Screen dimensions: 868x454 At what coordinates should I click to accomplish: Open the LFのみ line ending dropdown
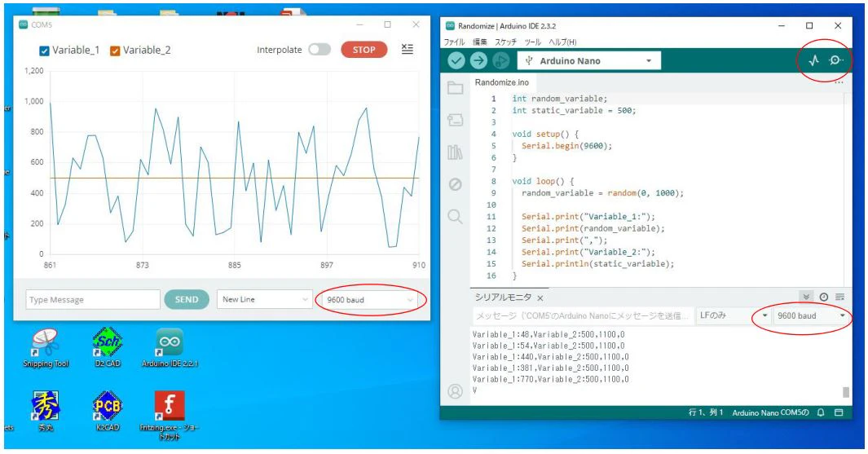click(734, 315)
